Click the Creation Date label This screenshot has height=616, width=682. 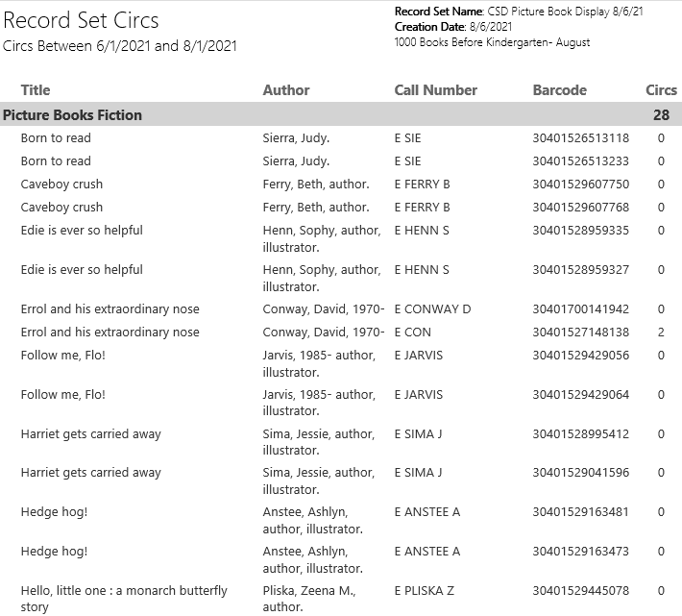click(428, 27)
